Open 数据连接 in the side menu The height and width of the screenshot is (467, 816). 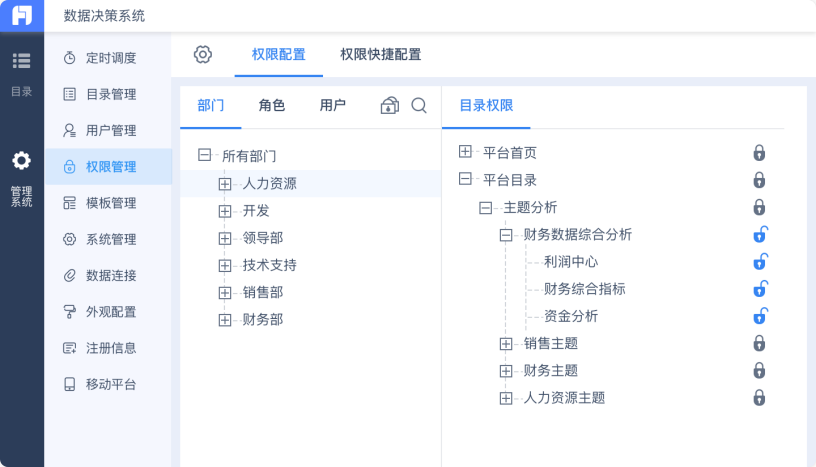(x=110, y=275)
